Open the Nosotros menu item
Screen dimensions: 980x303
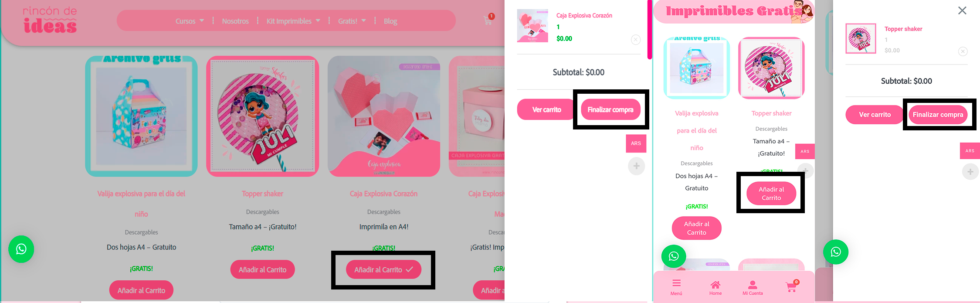coord(235,21)
